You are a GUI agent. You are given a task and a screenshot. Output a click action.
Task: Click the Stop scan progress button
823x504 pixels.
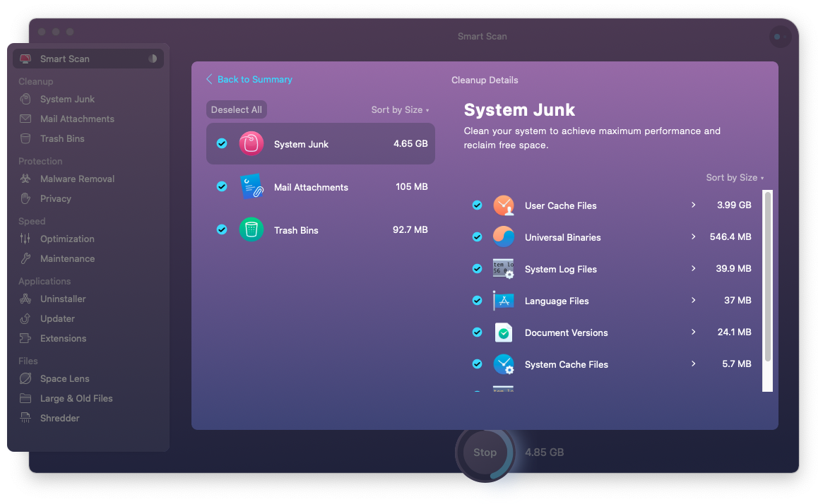(485, 452)
